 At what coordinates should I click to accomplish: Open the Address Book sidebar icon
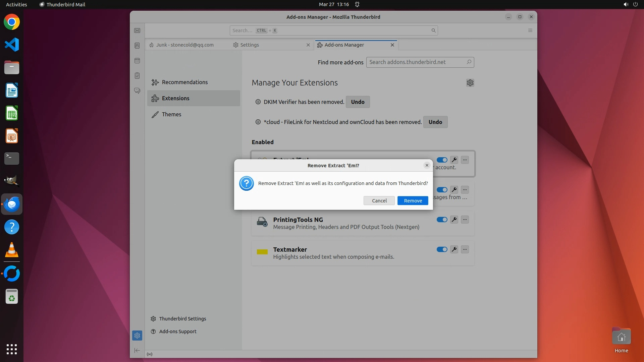pos(137,46)
